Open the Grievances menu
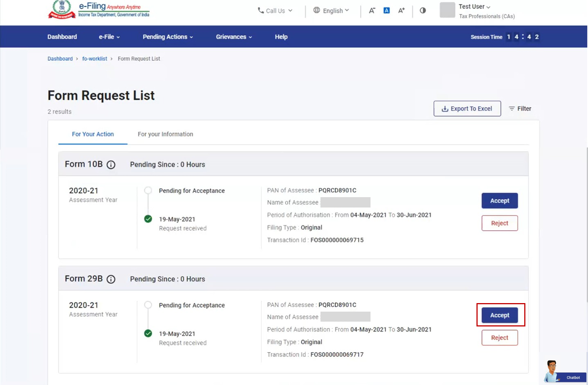The height and width of the screenshot is (385, 588). 234,37
